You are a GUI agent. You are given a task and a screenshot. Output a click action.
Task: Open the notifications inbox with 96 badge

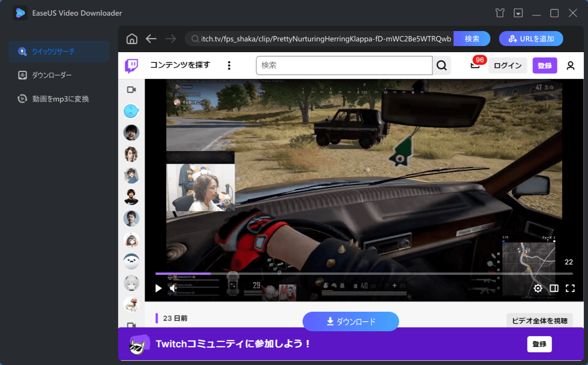[x=476, y=65]
